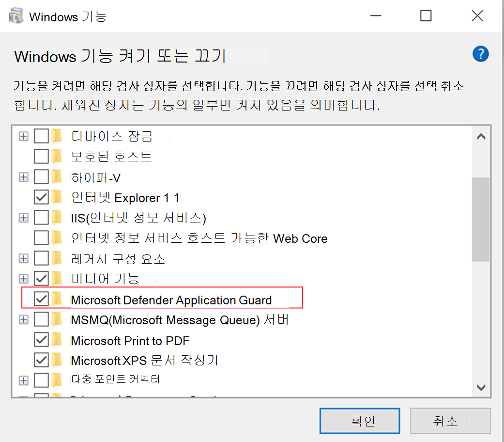504x442 pixels.
Task: Click the folder icon beside 디바이스 잠금
Action: tap(57, 136)
